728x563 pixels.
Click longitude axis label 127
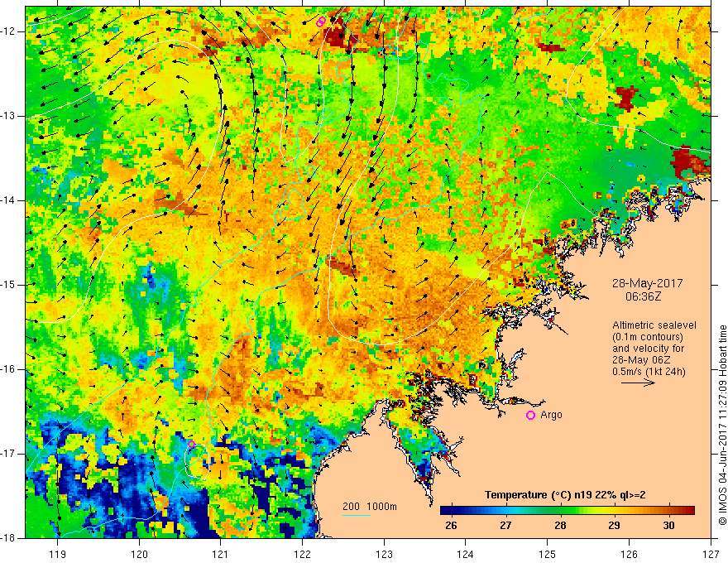tap(711, 554)
